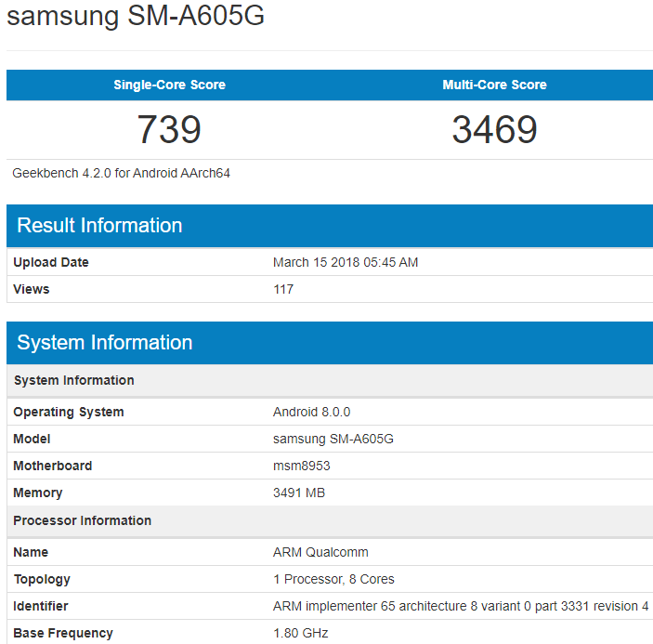Image resolution: width=653 pixels, height=644 pixels.
Task: Select the Multi-Core Score header
Action: point(494,85)
